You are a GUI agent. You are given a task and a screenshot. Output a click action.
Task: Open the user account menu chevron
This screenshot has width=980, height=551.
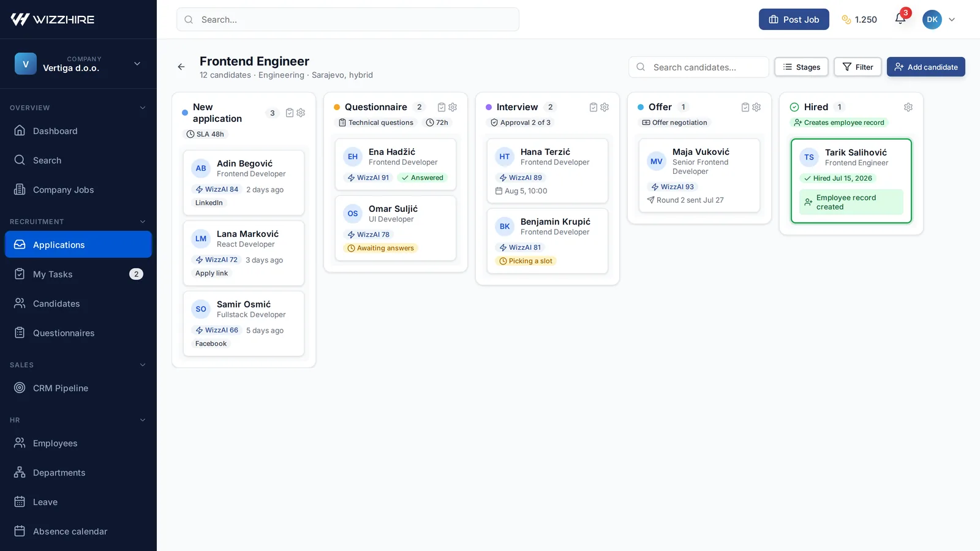[x=952, y=20]
